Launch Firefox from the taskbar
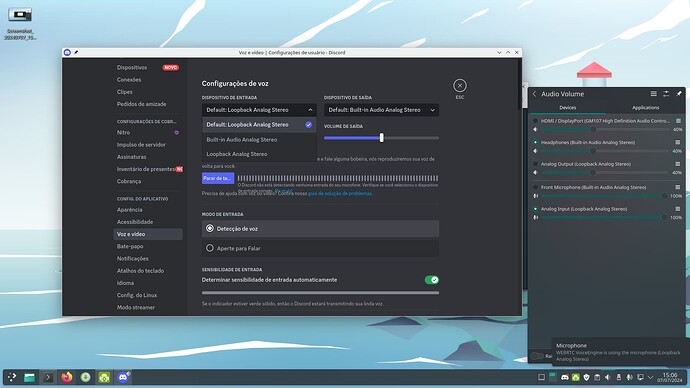The width and height of the screenshot is (690, 388). pyautogui.click(x=67, y=377)
